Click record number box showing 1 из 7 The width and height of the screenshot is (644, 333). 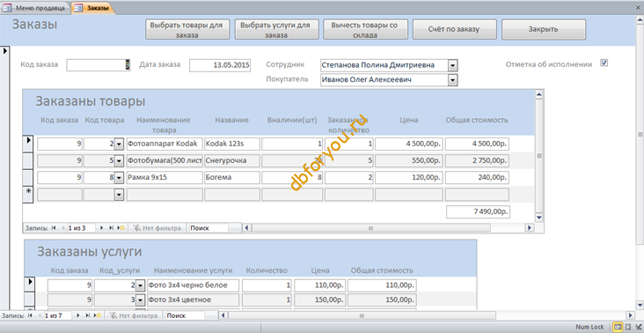tap(58, 315)
